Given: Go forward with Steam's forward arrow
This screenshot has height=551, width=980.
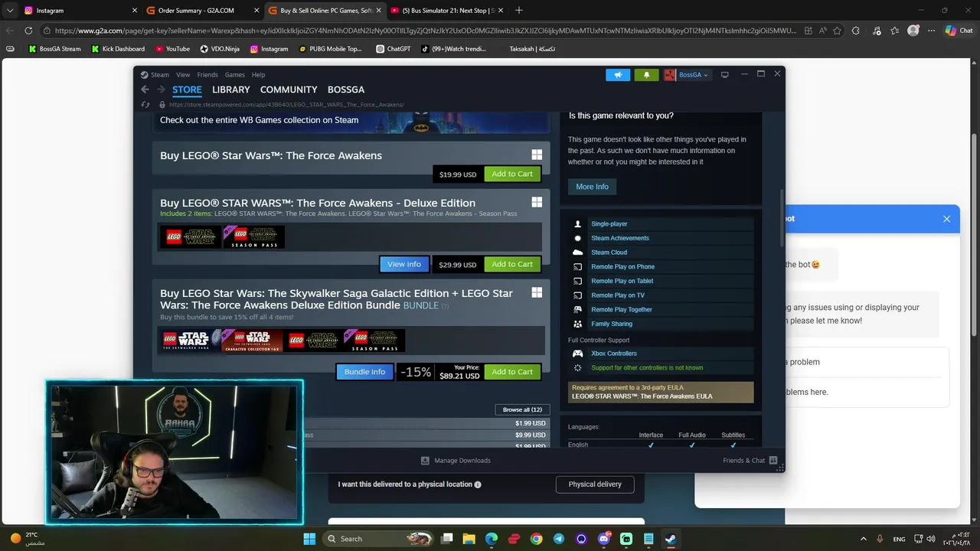Looking at the screenshot, I should (x=161, y=90).
